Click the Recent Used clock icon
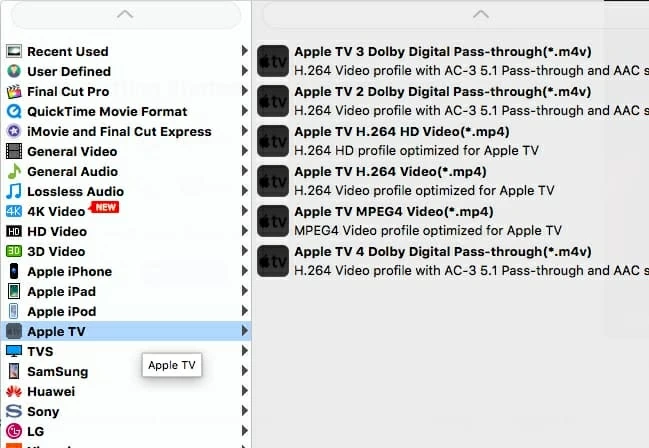The width and height of the screenshot is (649, 448). [x=14, y=51]
